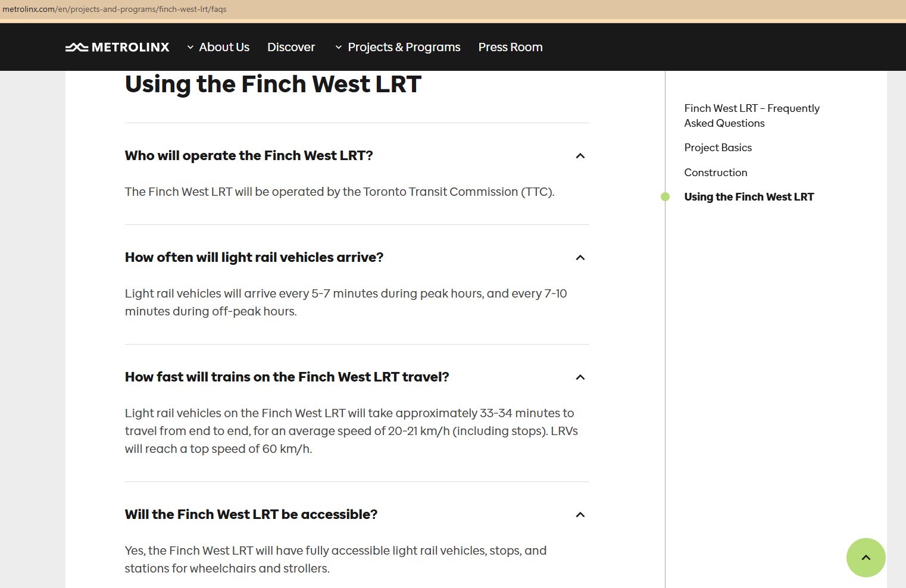The width and height of the screenshot is (906, 588).
Task: Click the green scroll-to-top button
Action: pos(866,558)
